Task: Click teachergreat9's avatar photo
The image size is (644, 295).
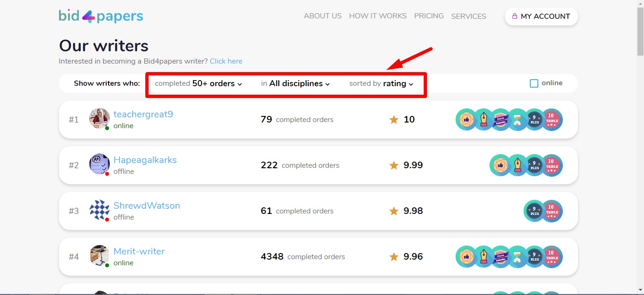Action: [x=100, y=118]
